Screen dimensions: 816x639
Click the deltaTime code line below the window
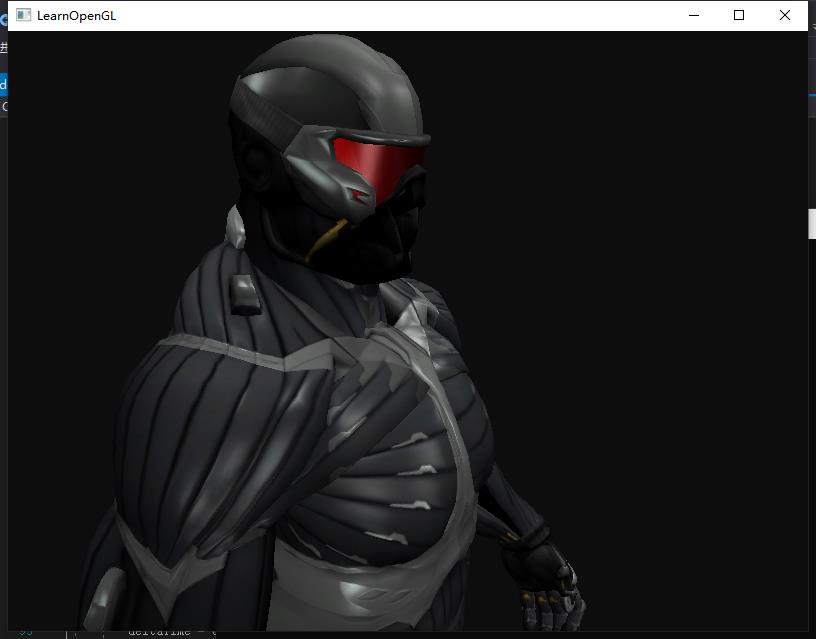tap(170, 633)
